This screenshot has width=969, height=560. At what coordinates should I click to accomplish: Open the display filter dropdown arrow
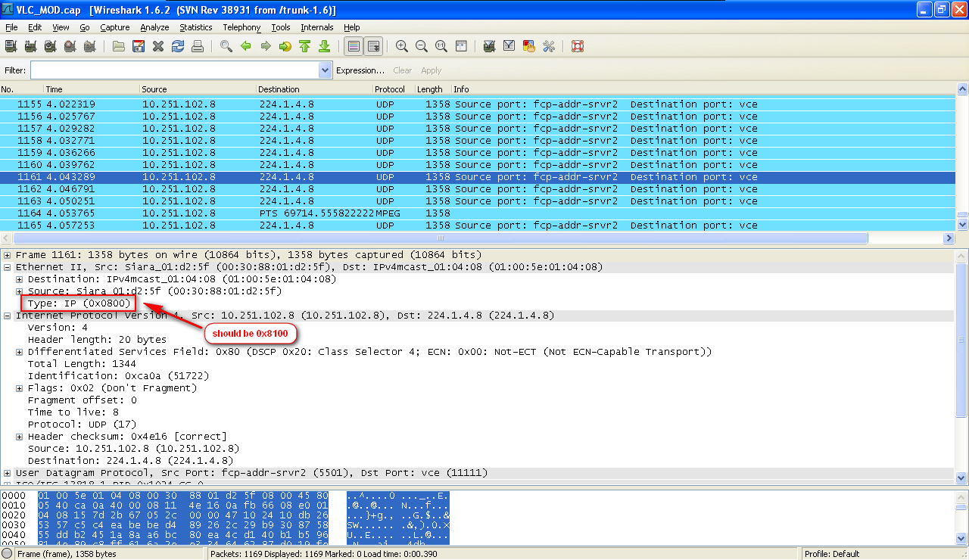(x=326, y=70)
